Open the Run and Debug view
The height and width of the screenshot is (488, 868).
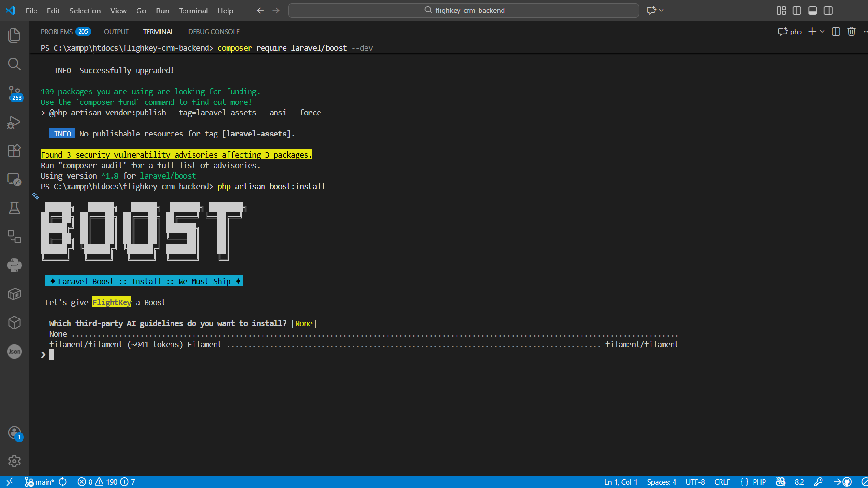pyautogui.click(x=14, y=122)
